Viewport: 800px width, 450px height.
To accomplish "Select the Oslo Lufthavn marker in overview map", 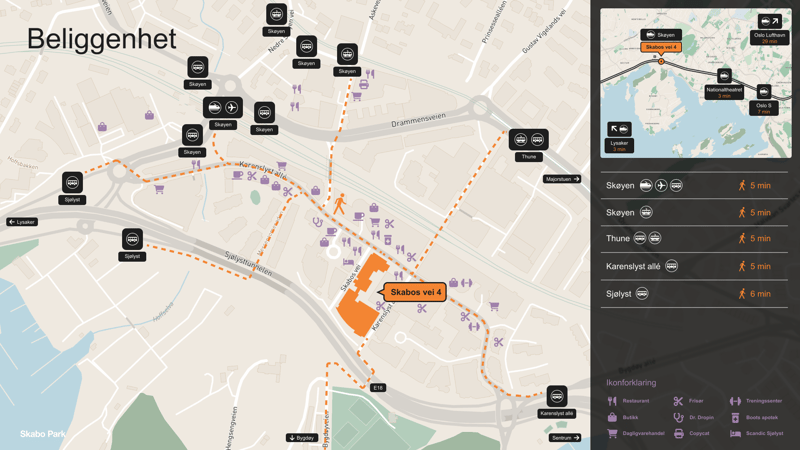I will [769, 22].
